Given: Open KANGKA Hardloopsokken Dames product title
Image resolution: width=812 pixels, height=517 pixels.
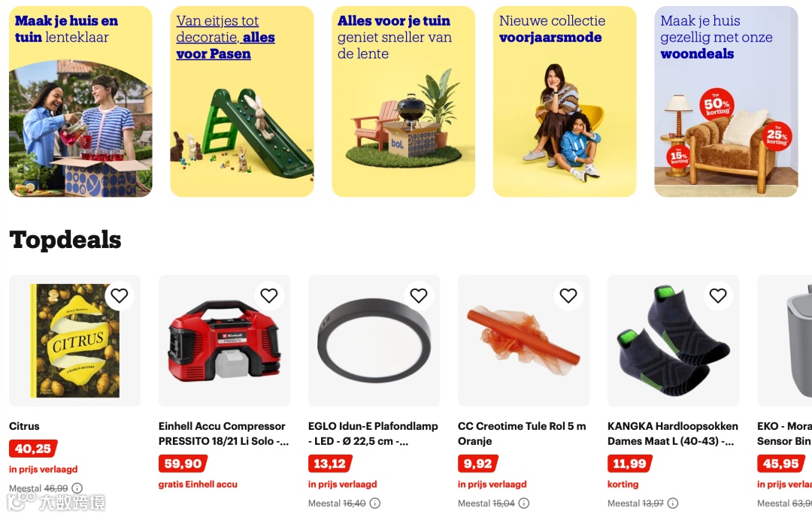Looking at the screenshot, I should [673, 434].
